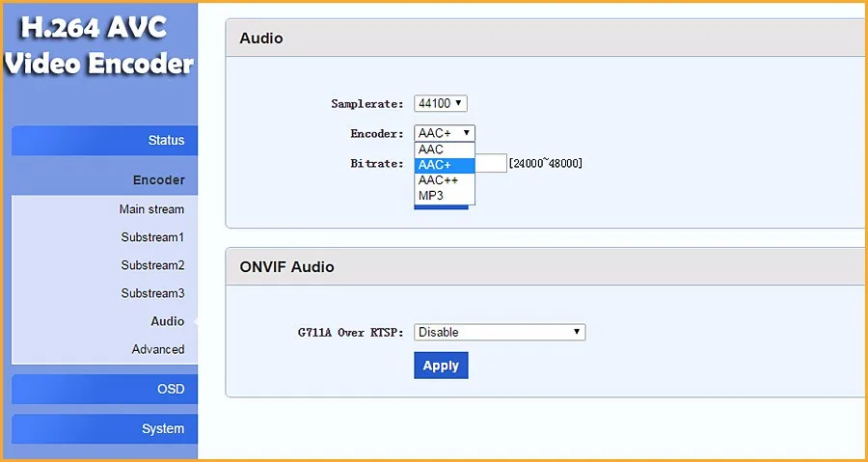The width and height of the screenshot is (868, 462).
Task: Click the H.264 AVC Video Encoder title
Action: (x=99, y=46)
